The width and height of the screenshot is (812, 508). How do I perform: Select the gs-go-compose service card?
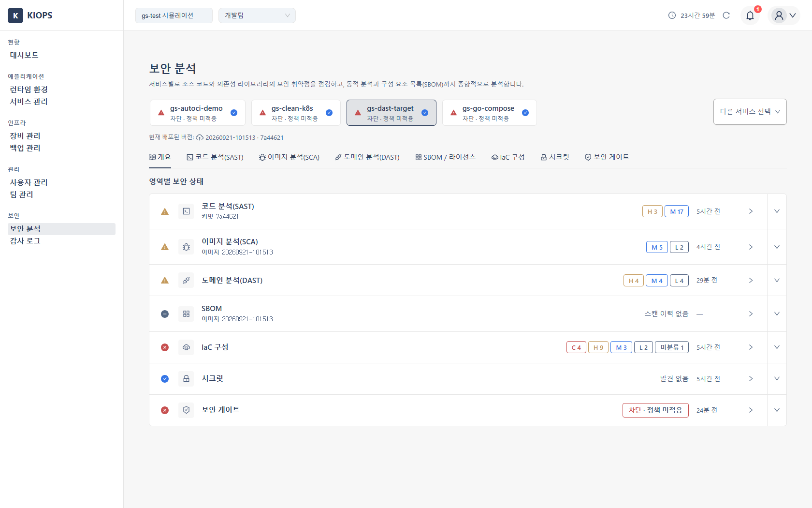click(490, 113)
